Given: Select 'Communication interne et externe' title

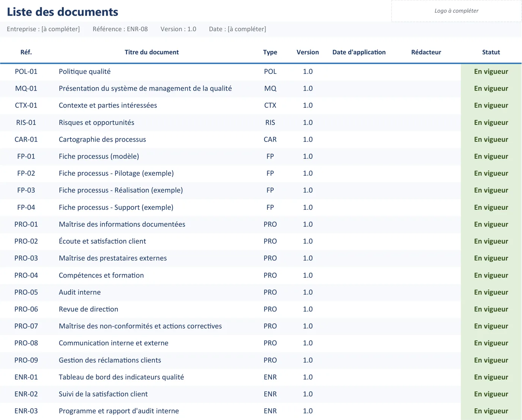Looking at the screenshot, I should (114, 343).
